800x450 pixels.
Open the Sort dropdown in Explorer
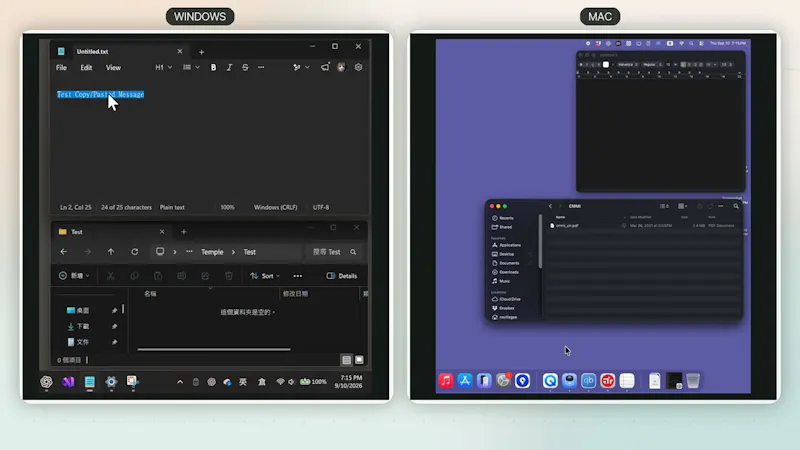point(265,276)
